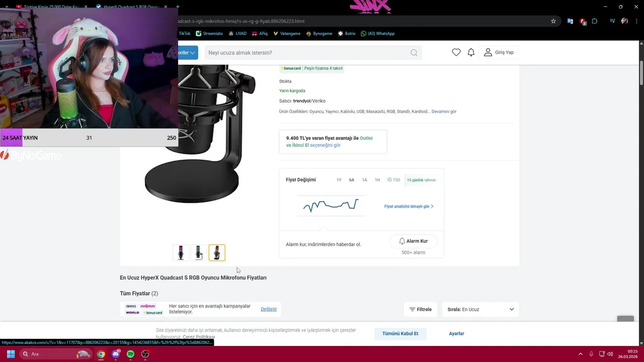The width and height of the screenshot is (644, 362).
Task: Click the search magnifier icon in Akakçe
Action: click(414, 53)
